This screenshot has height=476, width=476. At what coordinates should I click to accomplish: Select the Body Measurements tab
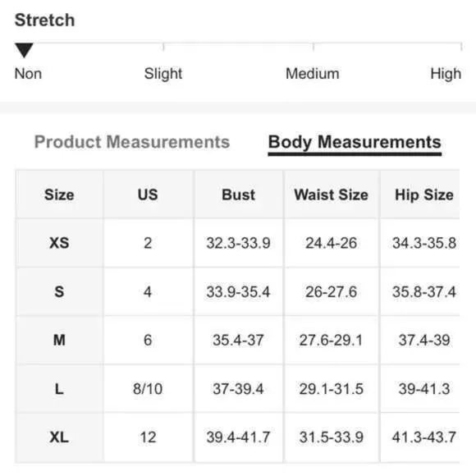[x=355, y=142]
